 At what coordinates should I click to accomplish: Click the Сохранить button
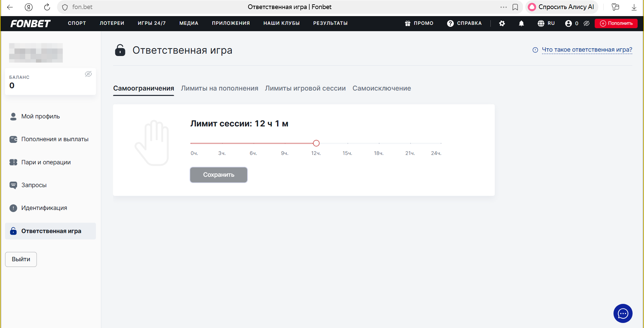(x=219, y=175)
